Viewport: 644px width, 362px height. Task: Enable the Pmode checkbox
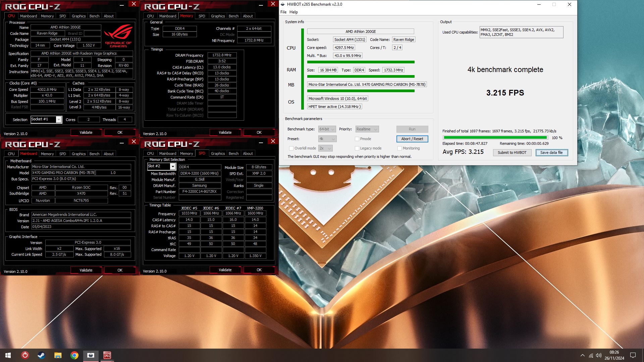(357, 139)
